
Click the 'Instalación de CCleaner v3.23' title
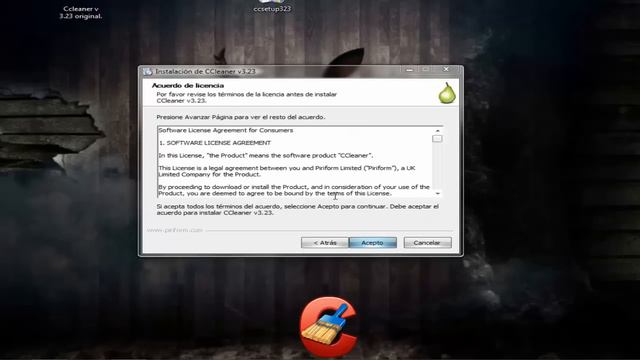pos(205,71)
